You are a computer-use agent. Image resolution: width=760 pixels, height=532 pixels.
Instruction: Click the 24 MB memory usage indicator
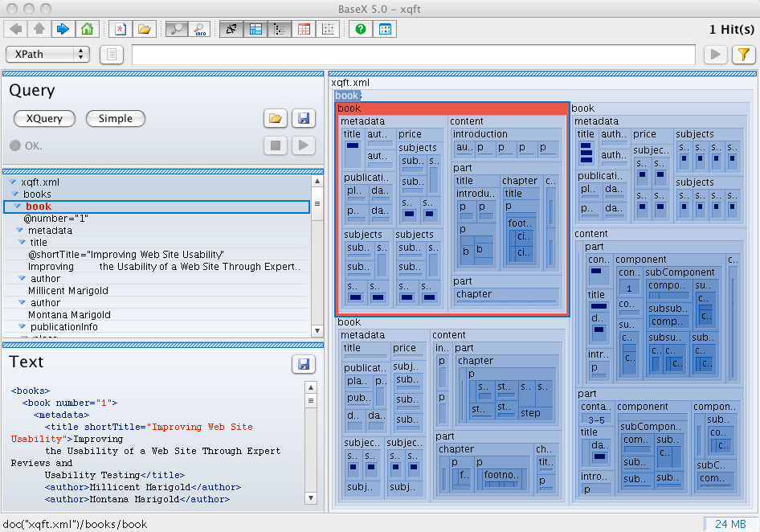(729, 524)
